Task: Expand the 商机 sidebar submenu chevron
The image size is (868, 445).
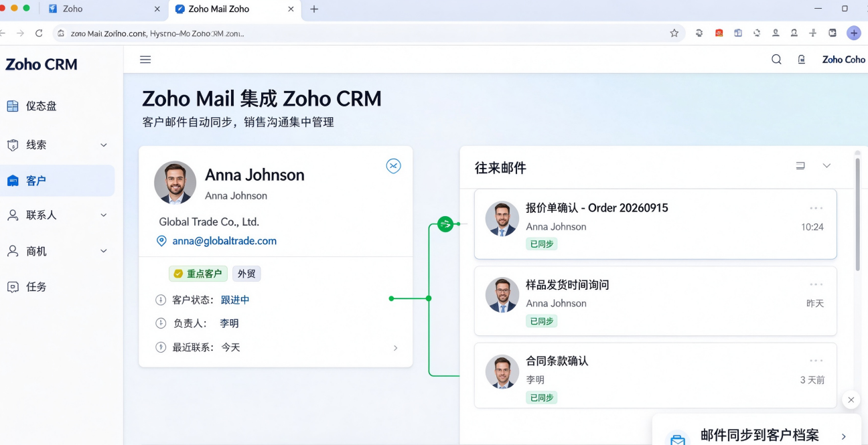Action: coord(104,251)
